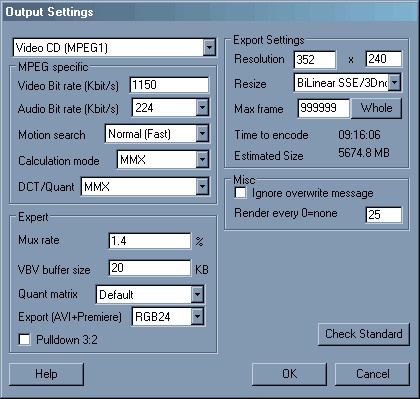
Task: Click the VBV buffer size label
Action: 54,270
